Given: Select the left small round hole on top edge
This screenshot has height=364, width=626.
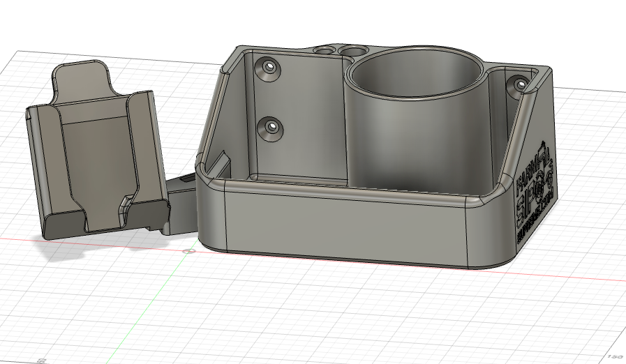Looking at the screenshot, I should click(325, 51).
